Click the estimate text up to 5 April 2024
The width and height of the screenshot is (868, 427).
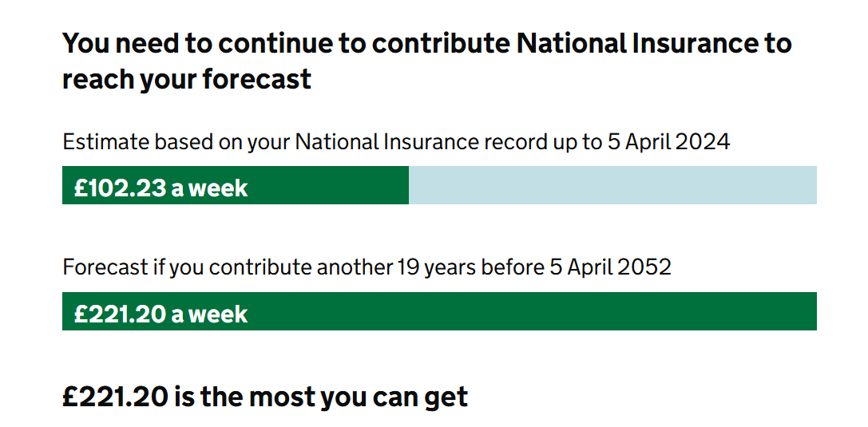[396, 142]
